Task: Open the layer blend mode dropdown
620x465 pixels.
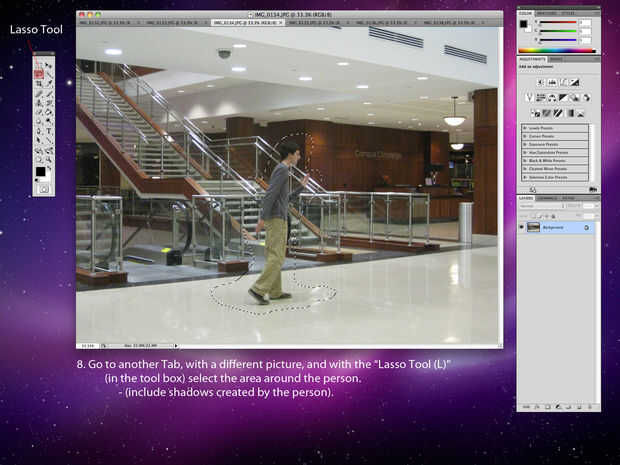Action: click(x=542, y=206)
